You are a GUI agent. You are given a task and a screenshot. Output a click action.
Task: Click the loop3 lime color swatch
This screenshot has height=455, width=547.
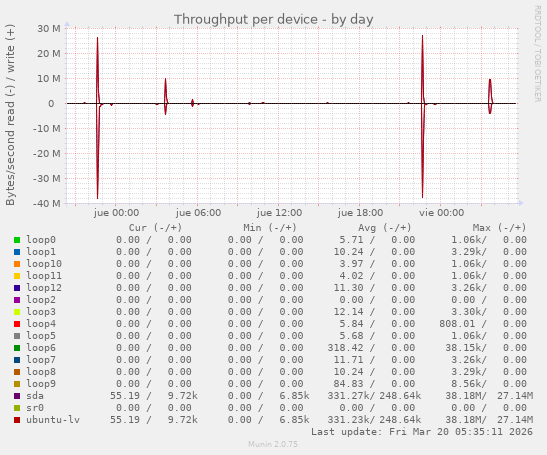pyautogui.click(x=17, y=312)
